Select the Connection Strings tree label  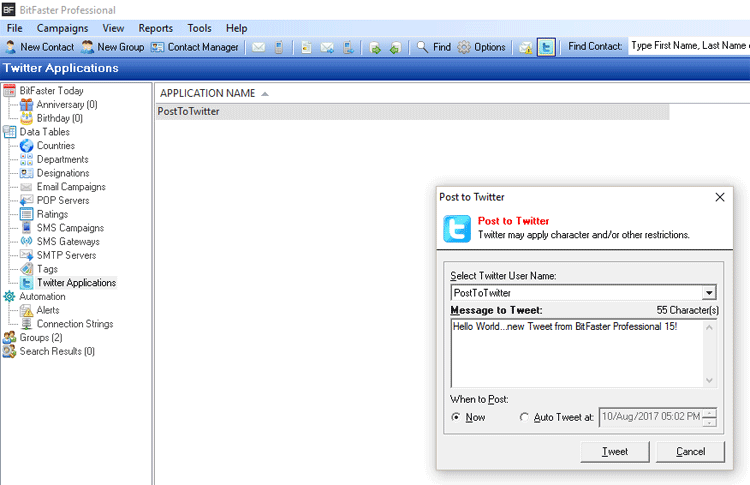click(75, 324)
